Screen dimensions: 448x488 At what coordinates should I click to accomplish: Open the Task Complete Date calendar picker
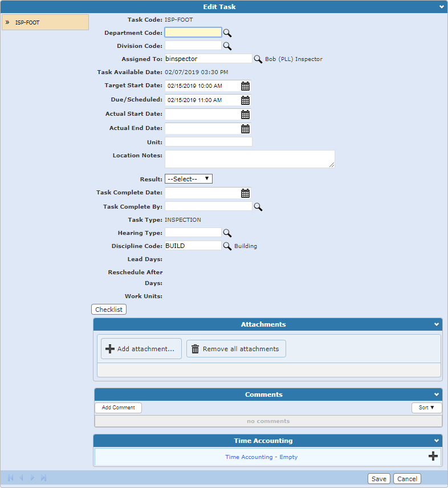[245, 193]
